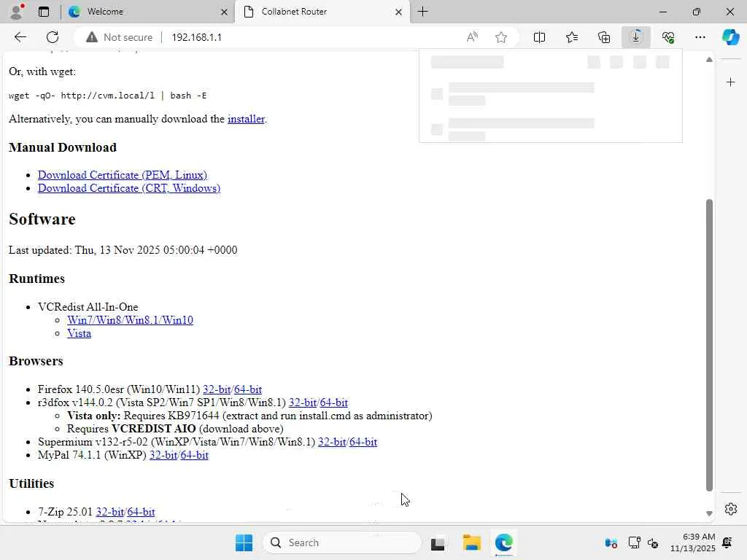The image size is (747, 560).
Task: Click the scrollbar up arrow
Action: click(709, 60)
